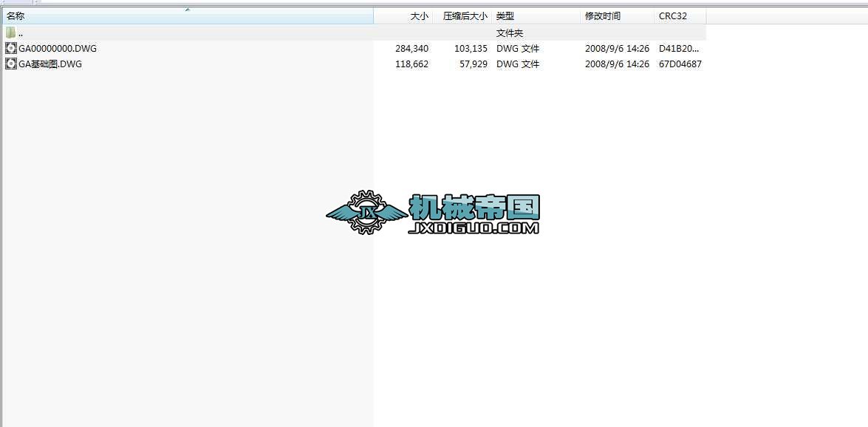The image size is (868, 427).
Task: Open the parent directory via the ".." entry
Action: pos(20,32)
